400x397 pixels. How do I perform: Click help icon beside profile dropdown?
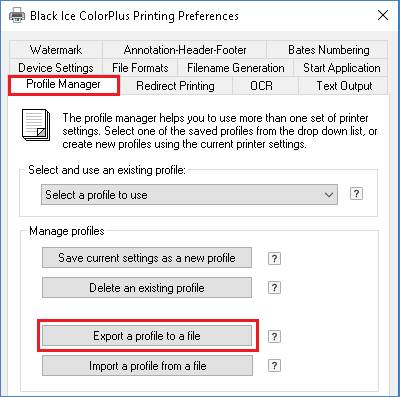(x=356, y=194)
